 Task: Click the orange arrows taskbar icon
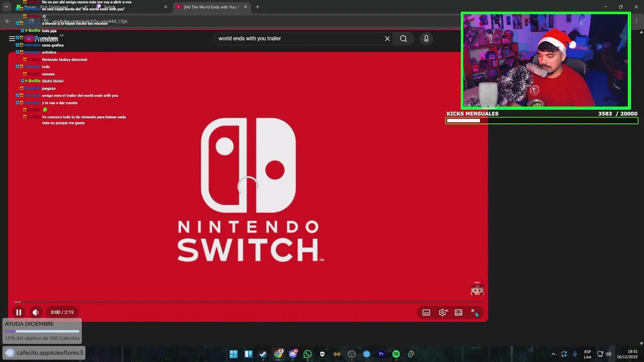point(337,354)
